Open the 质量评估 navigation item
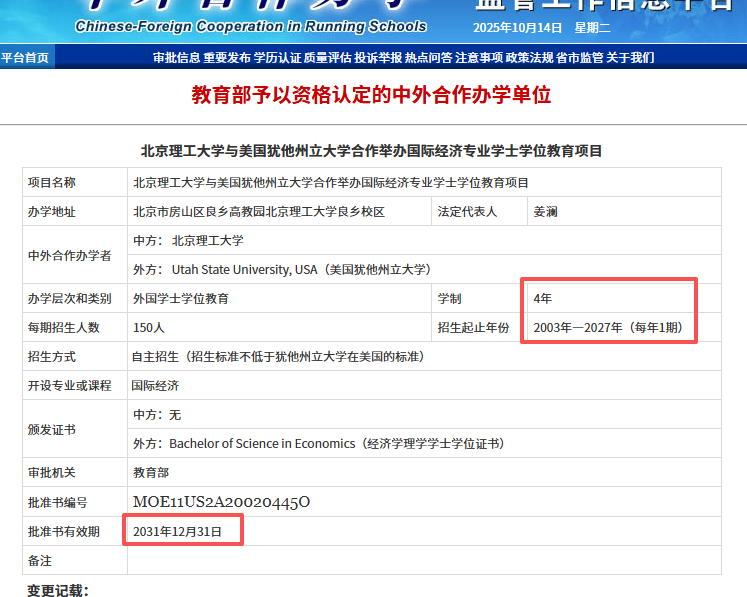This screenshot has height=597, width=747. 327,58
